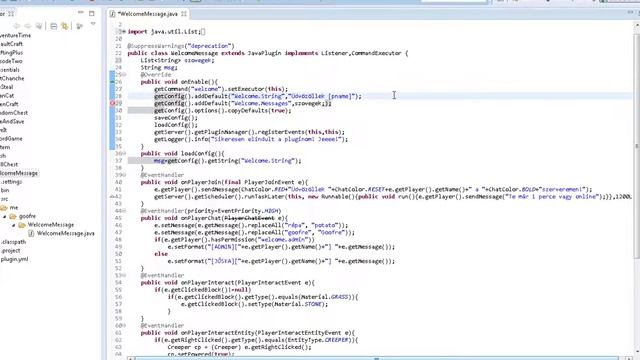Click the getCommand("welcome").setExecutor(this) line

coord(221,89)
